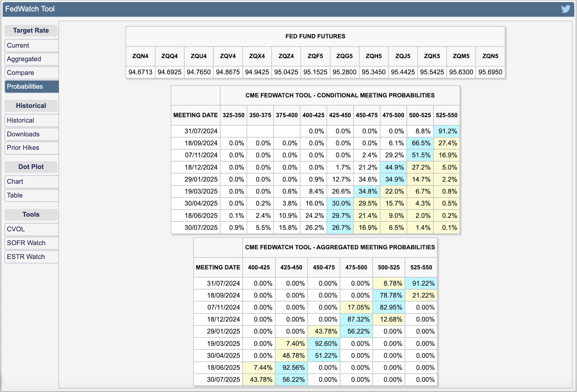Click Conditional Meeting Probabilities table title

(340, 96)
